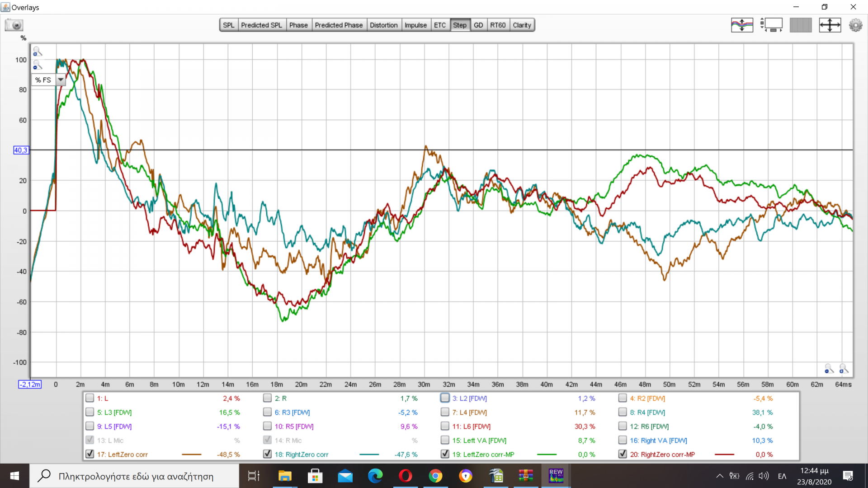
Task: Enable the 4: R2 [FDW] checkbox
Action: (623, 398)
